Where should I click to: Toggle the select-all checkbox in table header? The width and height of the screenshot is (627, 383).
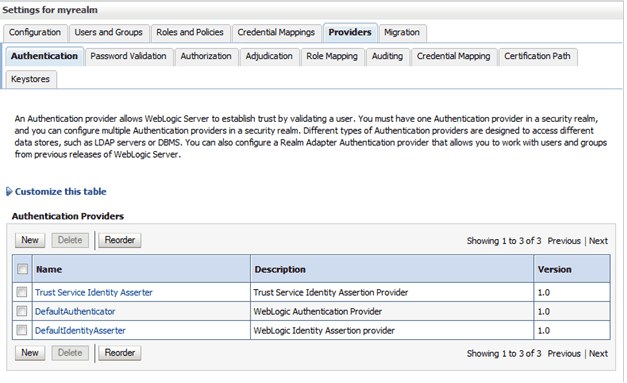pos(23,269)
